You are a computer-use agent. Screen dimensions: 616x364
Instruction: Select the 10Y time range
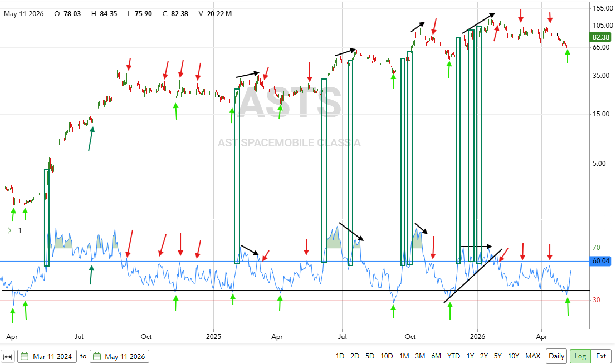click(x=514, y=356)
